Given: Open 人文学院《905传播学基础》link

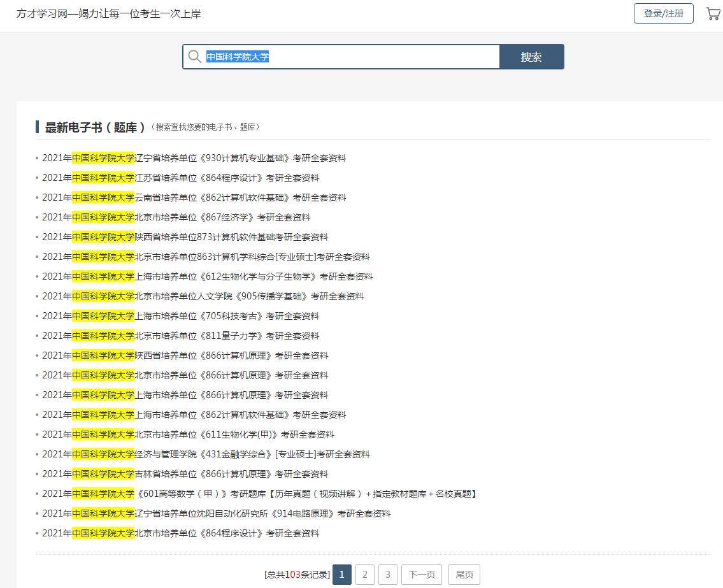Looking at the screenshot, I should click(203, 296).
